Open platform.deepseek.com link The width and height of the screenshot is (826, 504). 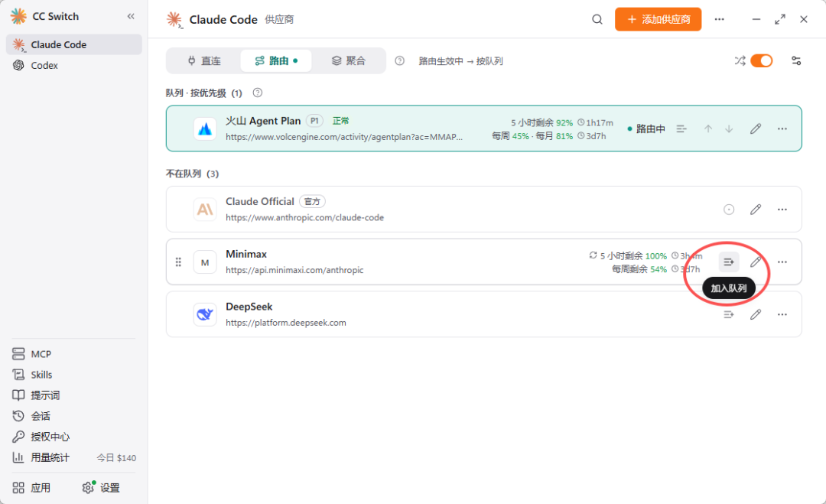tap(286, 323)
